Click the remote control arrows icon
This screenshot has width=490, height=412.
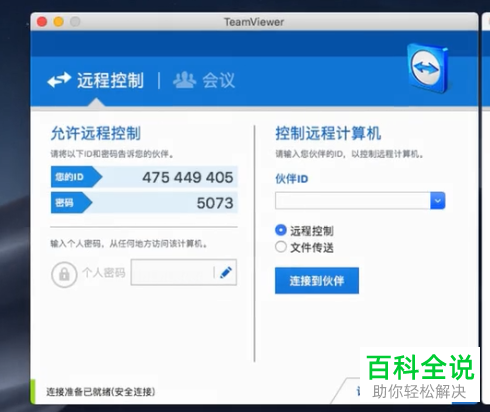(59, 80)
